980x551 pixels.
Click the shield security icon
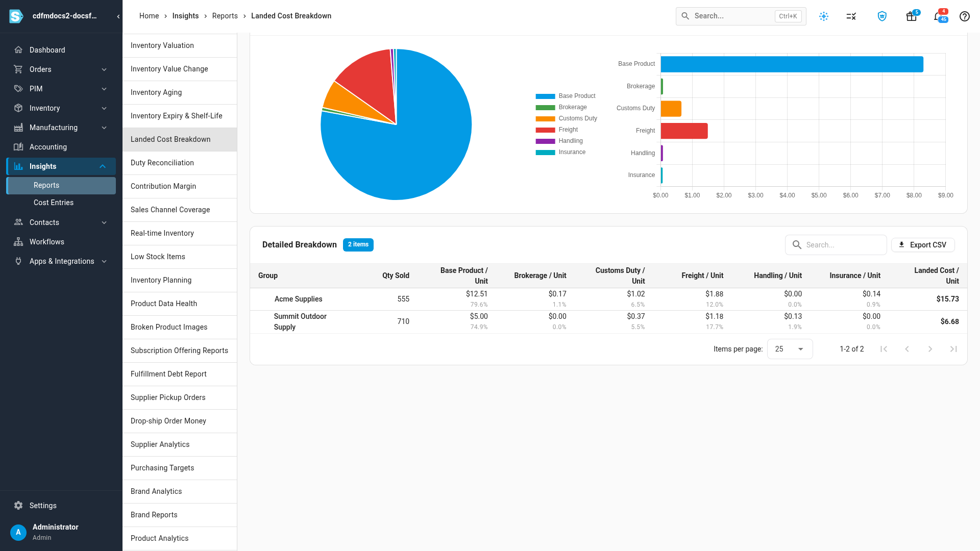[x=882, y=16]
